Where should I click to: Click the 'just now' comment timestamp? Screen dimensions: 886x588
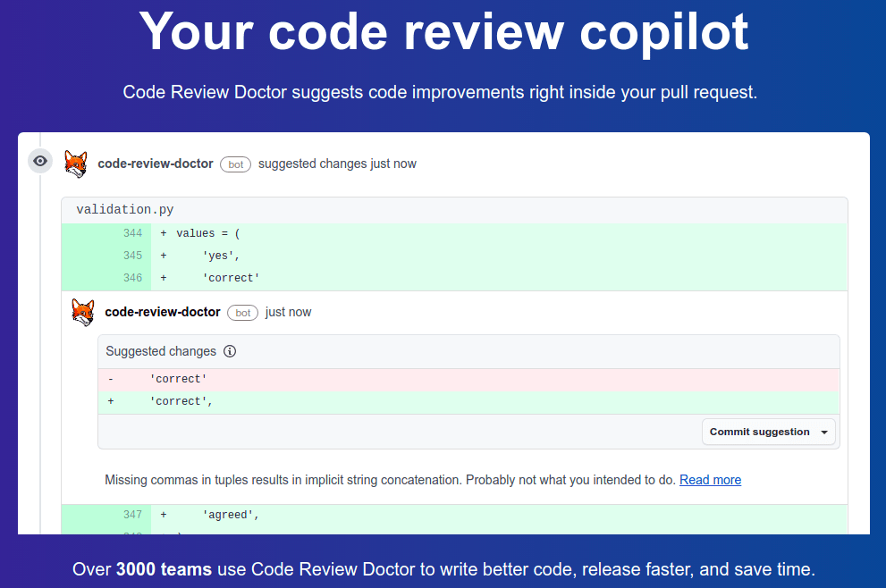pyautogui.click(x=288, y=313)
